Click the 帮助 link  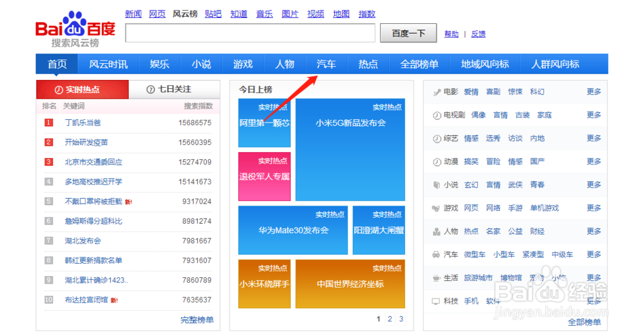(x=451, y=34)
